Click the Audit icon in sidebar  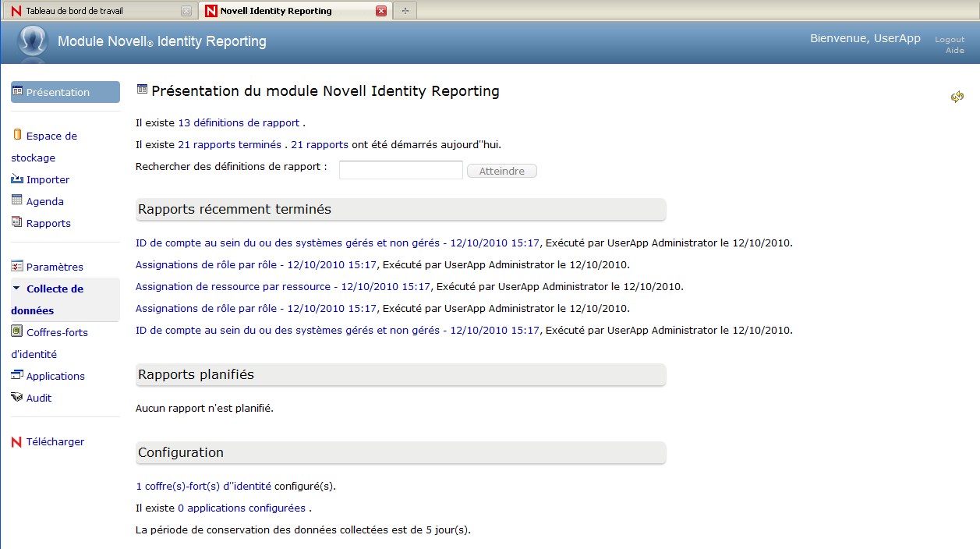[x=17, y=397]
